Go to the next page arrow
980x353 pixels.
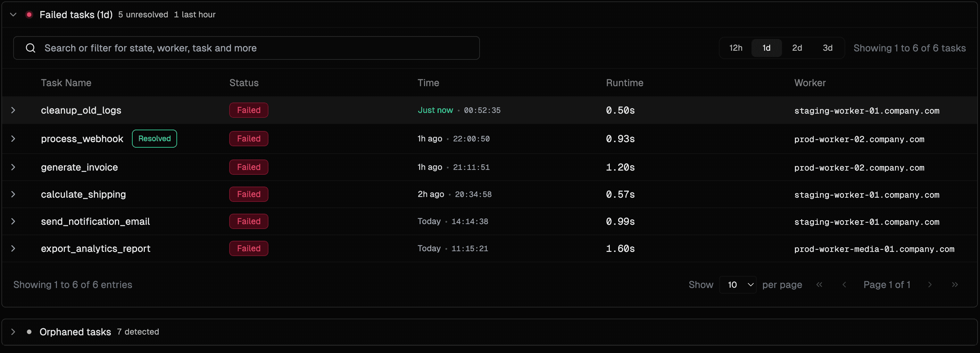tap(930, 285)
